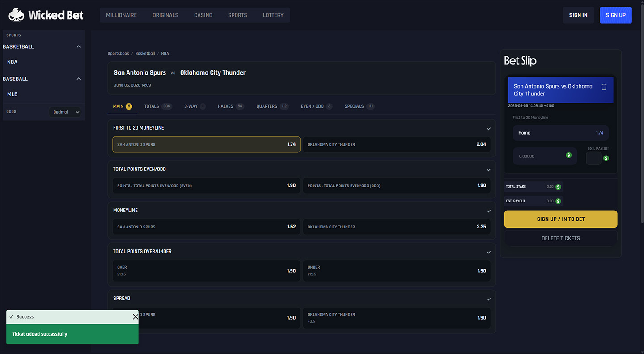The width and height of the screenshot is (644, 354).
Task: Switch to the 3-Way tab
Action: [x=195, y=106]
